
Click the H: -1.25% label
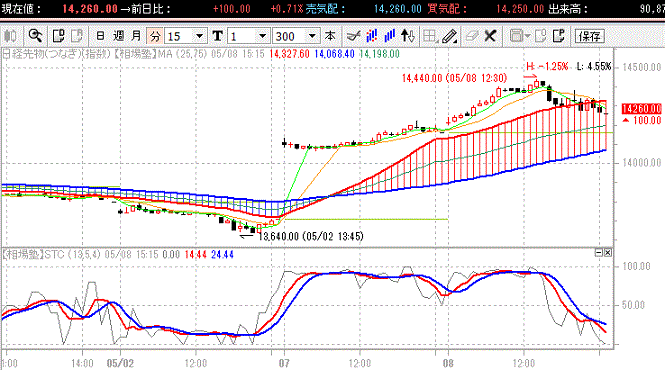point(547,67)
